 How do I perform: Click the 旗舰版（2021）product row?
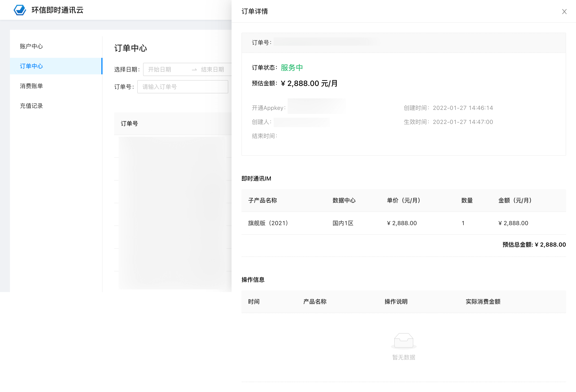pos(268,223)
